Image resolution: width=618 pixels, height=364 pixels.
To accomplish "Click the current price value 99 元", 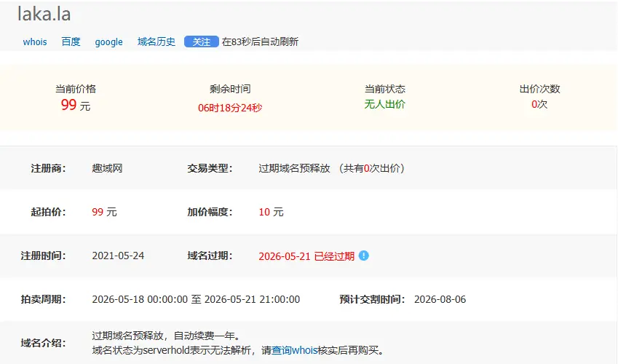I will click(x=76, y=105).
